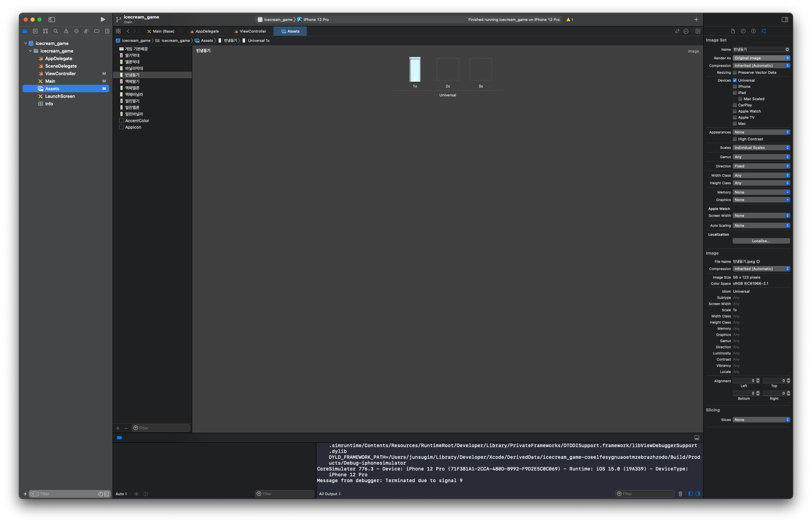Show the File inspector icon

(733, 31)
